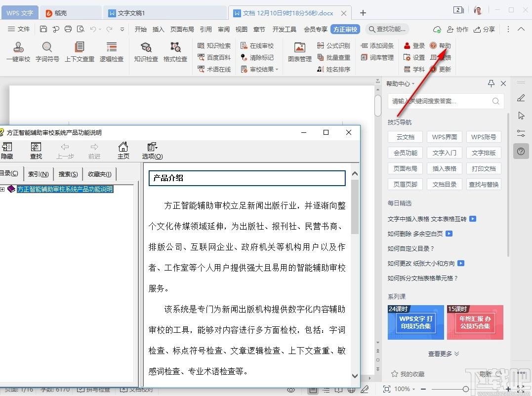Click the 查找功能 search box
532x396 pixels.
[x=387, y=29]
